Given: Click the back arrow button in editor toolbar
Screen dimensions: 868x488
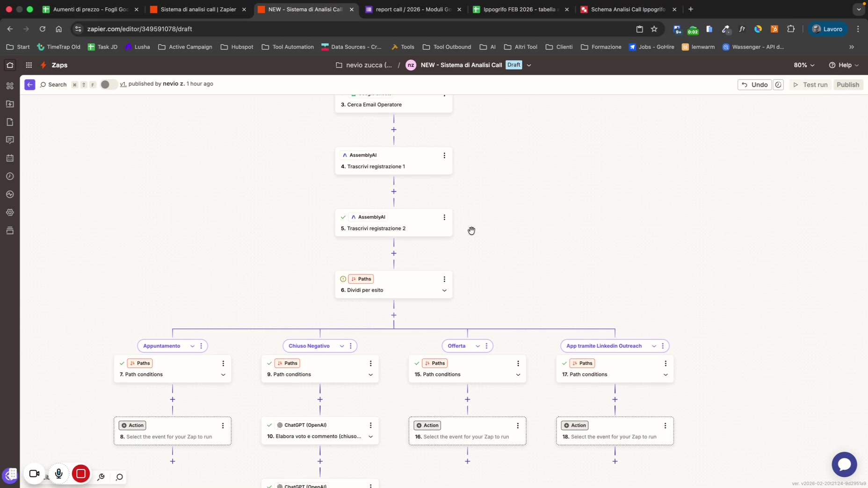Looking at the screenshot, I should click(x=29, y=85).
